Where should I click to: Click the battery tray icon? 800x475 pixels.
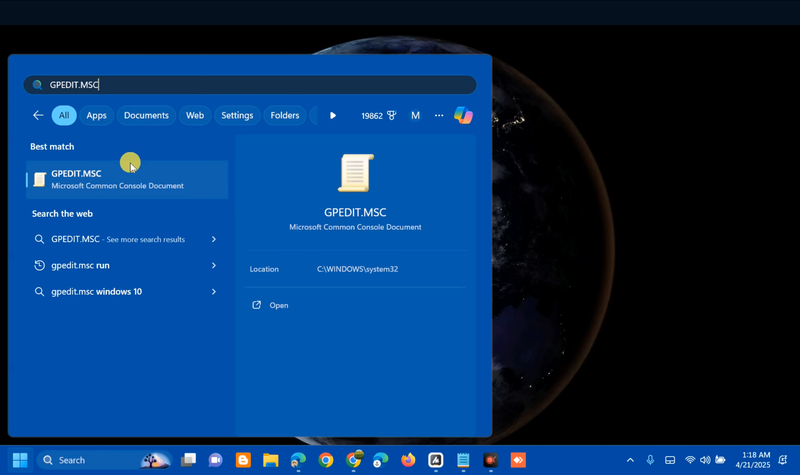pos(720,460)
